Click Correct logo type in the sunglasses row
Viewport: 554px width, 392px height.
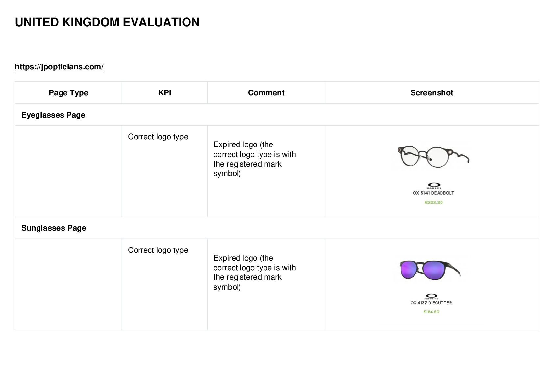158,250
